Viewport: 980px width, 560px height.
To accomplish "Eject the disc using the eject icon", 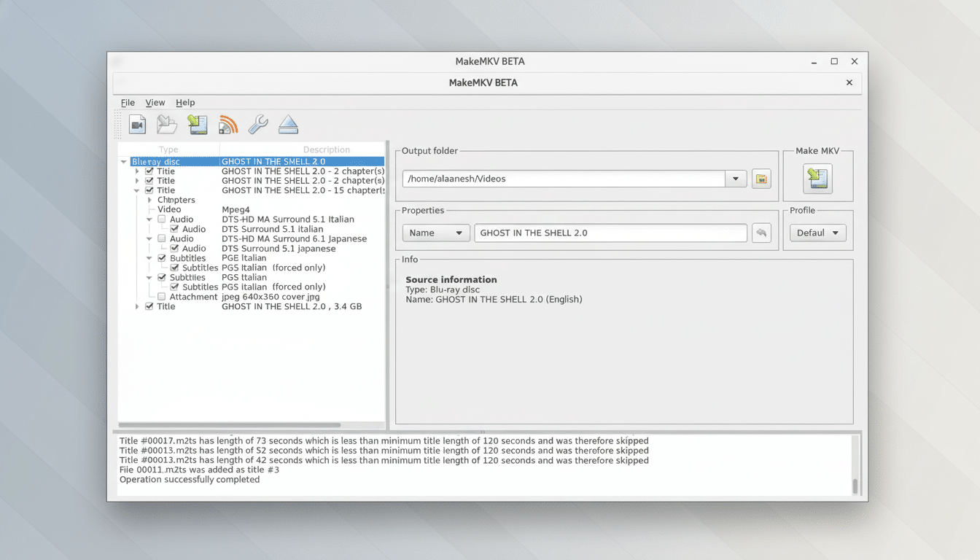I will point(288,124).
